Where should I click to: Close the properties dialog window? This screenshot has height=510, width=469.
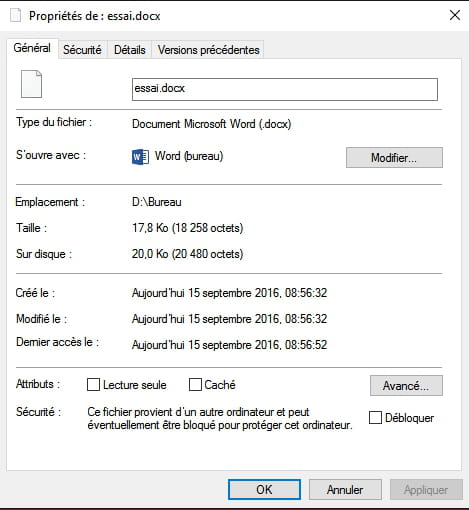point(455,15)
